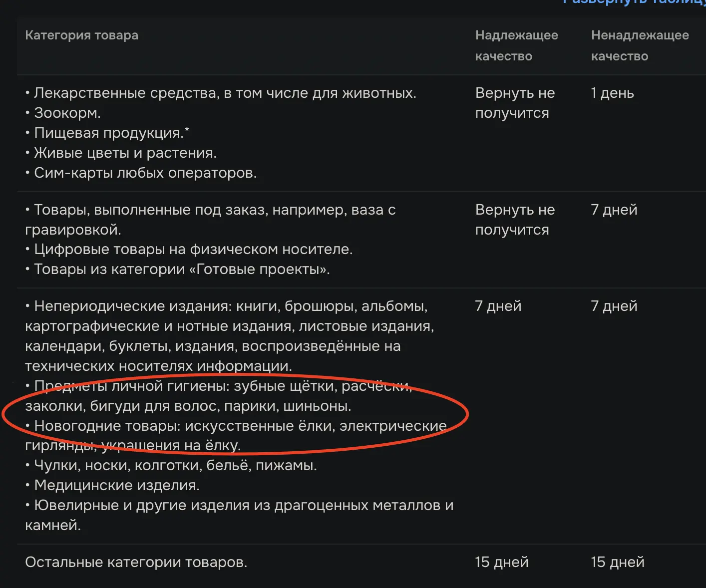This screenshot has width=706, height=588.
Task: Click '7 дней' in custom-order goods row
Action: point(614,210)
